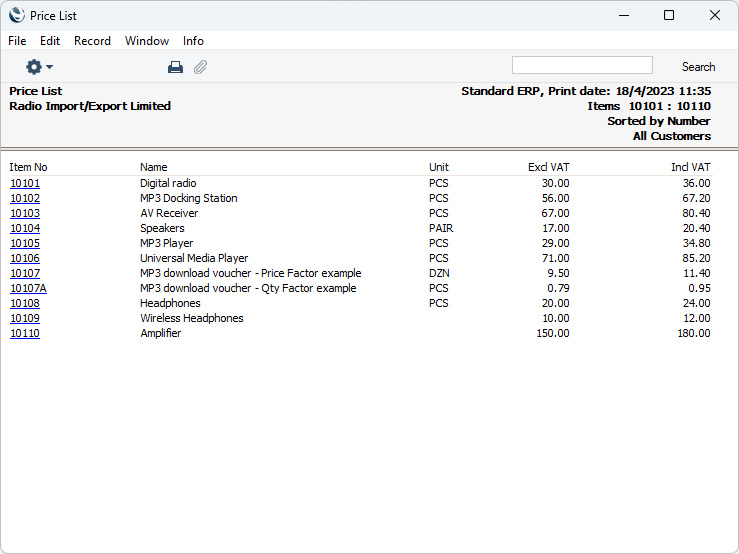739x554 pixels.
Task: Click the printer icon in the toolbar
Action: 175,67
